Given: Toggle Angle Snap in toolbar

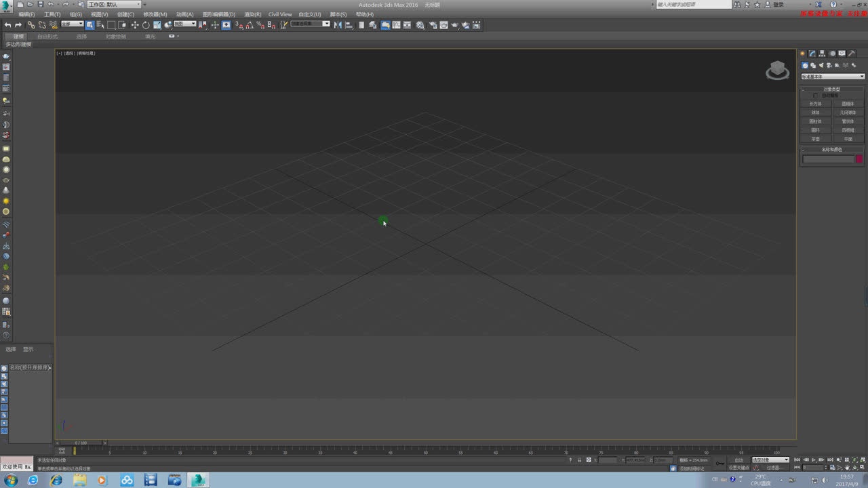Looking at the screenshot, I should [x=250, y=25].
